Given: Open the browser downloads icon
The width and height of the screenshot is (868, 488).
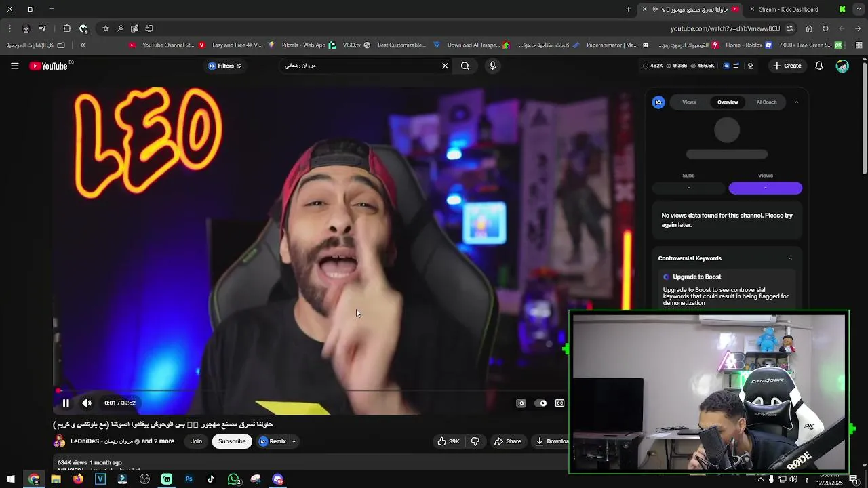Looking at the screenshot, I should (x=26, y=28).
